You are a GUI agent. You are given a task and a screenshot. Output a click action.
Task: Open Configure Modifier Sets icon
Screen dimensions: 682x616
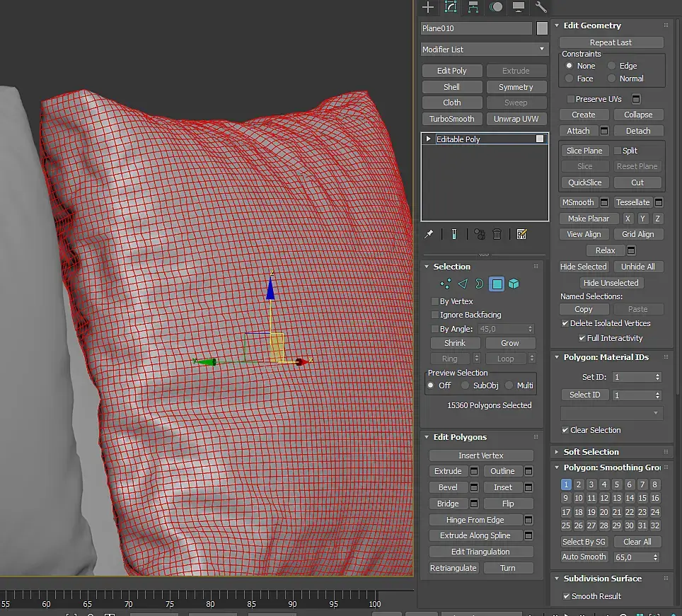[521, 234]
